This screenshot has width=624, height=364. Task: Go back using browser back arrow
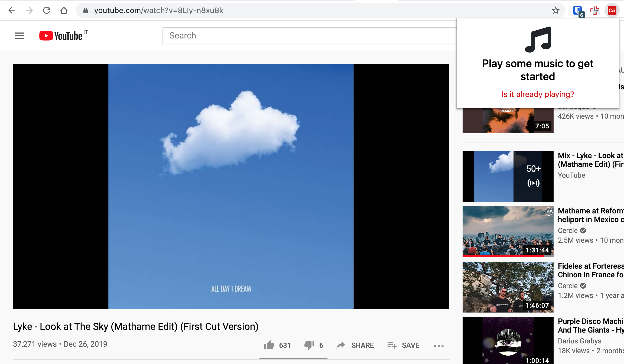click(x=12, y=10)
